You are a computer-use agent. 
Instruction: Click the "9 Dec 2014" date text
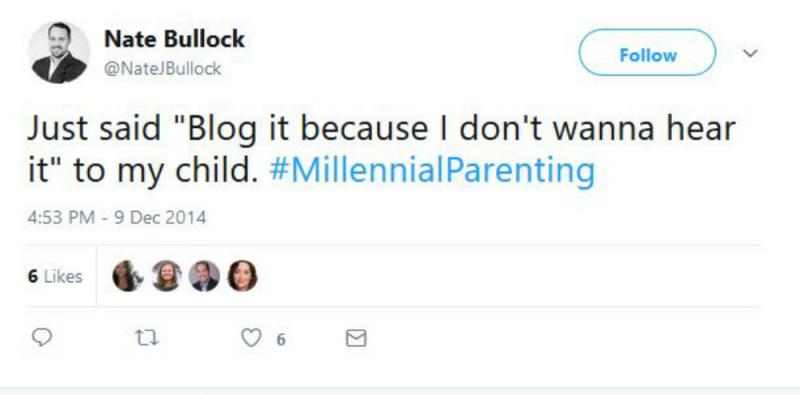tap(160, 218)
